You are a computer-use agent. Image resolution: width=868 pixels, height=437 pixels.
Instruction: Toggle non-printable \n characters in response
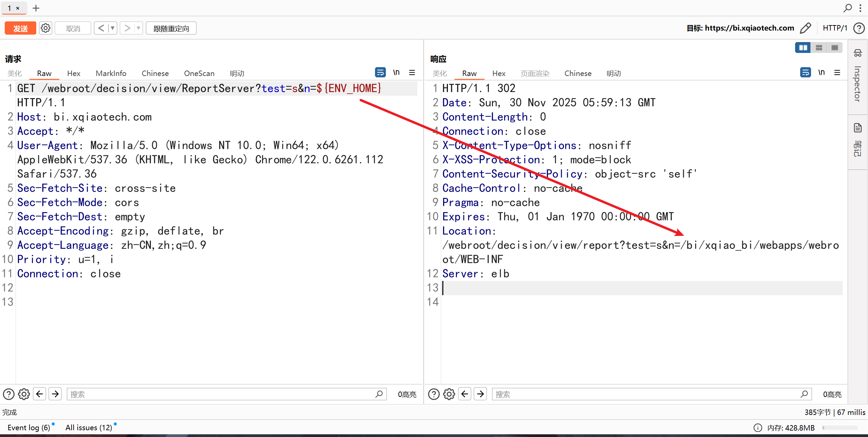[x=821, y=72]
